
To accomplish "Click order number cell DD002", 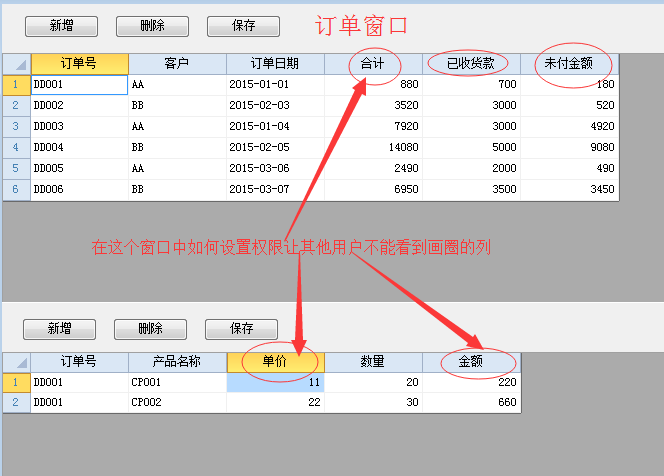I will 80,105.
